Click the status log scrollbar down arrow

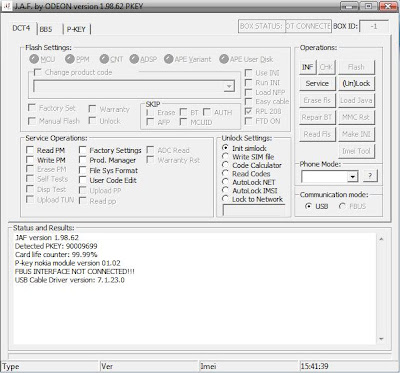click(x=381, y=339)
